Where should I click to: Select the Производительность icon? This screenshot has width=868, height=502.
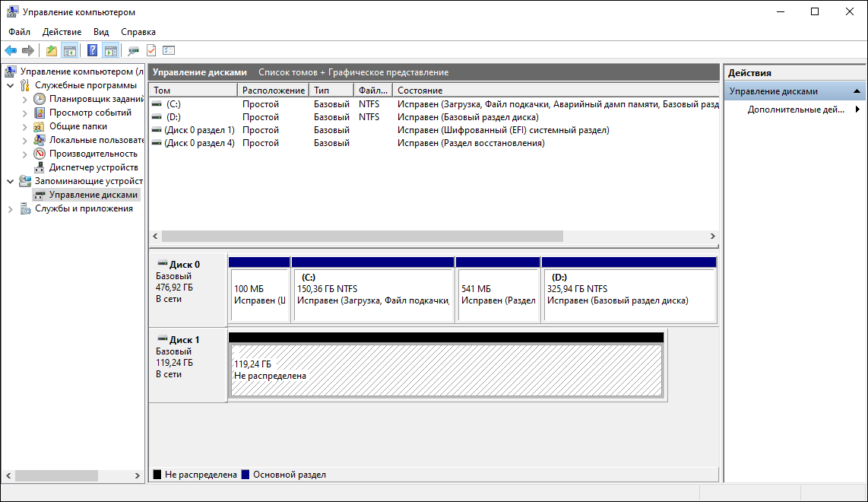click(x=40, y=154)
